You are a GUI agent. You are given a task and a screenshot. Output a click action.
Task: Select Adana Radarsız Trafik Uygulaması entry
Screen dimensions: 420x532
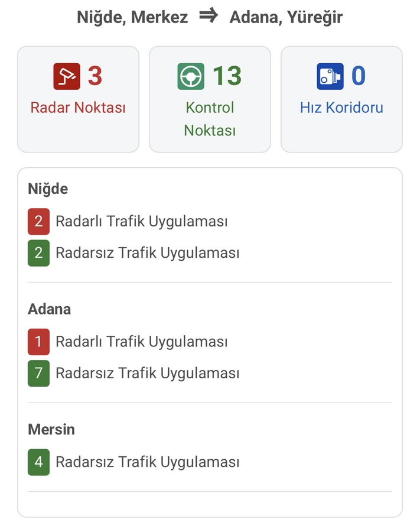click(x=148, y=374)
